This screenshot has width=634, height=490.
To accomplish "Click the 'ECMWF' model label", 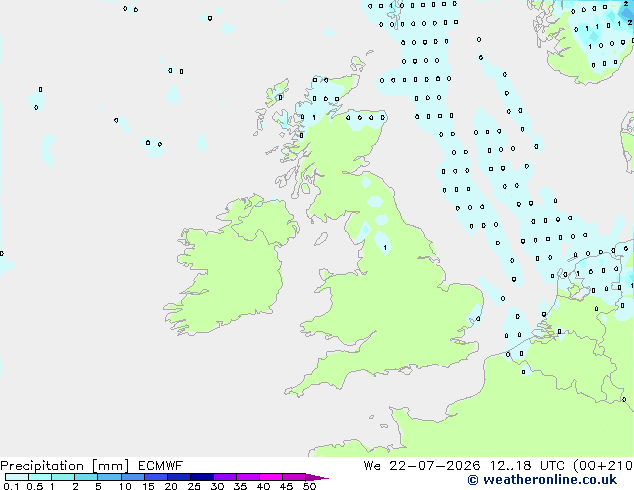I will click(x=161, y=466).
